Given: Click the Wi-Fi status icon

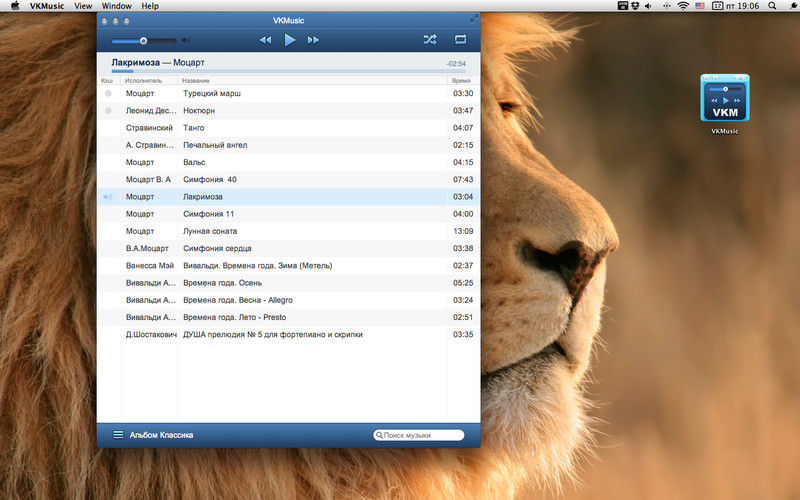Looking at the screenshot, I should 683,6.
